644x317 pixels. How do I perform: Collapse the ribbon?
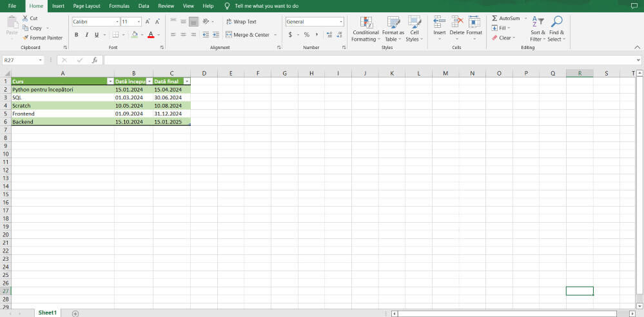coord(638,47)
